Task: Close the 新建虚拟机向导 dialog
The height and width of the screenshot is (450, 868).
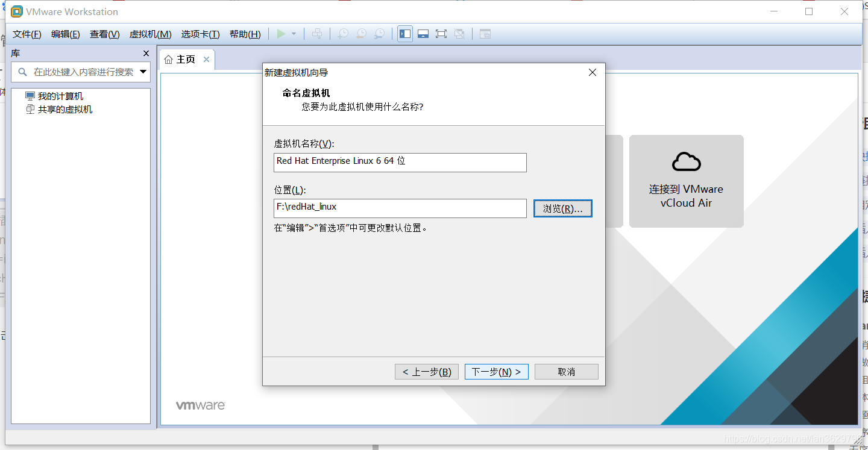Action: click(x=593, y=72)
